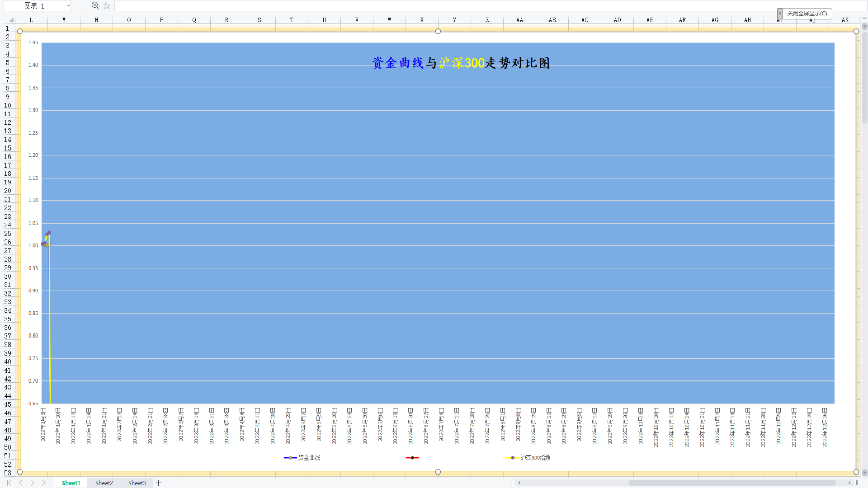Click horizontal scrollbar right arrow
Viewport: 868px width, 488px height.
(x=849, y=483)
